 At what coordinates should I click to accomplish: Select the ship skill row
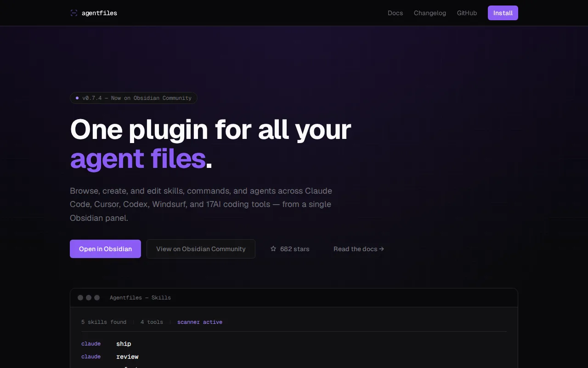click(294, 344)
